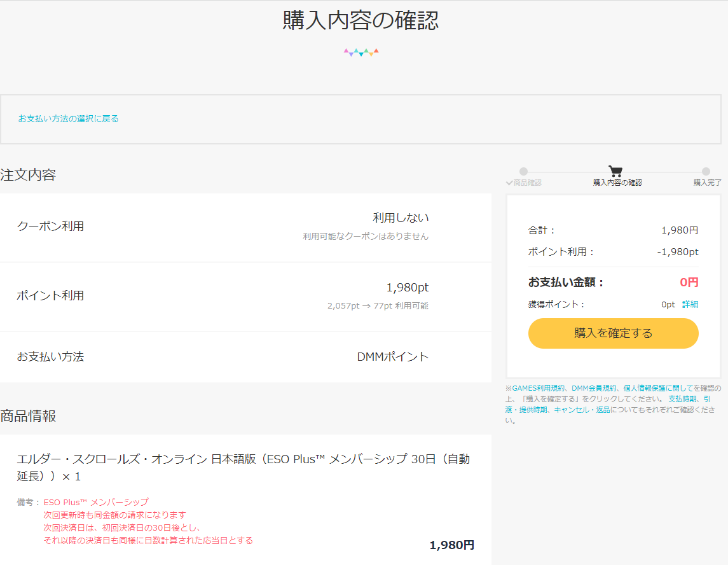Click the 商品情報 section heading
The image size is (728, 565).
(28, 416)
